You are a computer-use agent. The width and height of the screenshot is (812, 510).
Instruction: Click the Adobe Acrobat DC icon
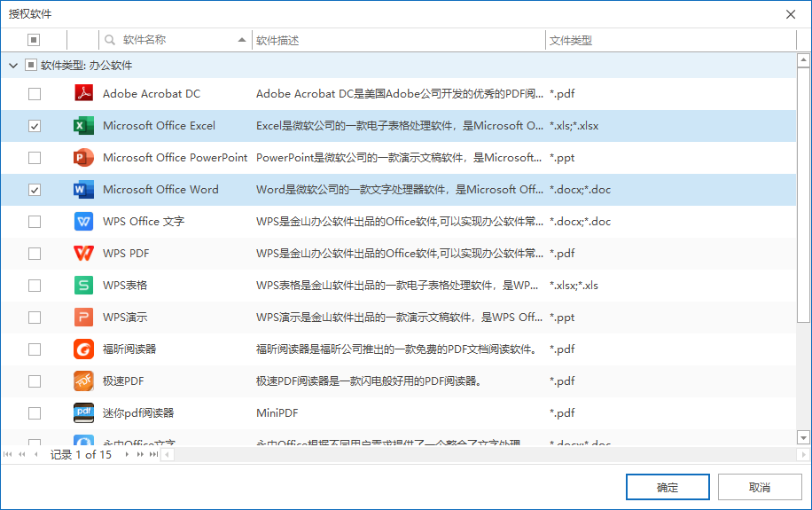pos(83,94)
